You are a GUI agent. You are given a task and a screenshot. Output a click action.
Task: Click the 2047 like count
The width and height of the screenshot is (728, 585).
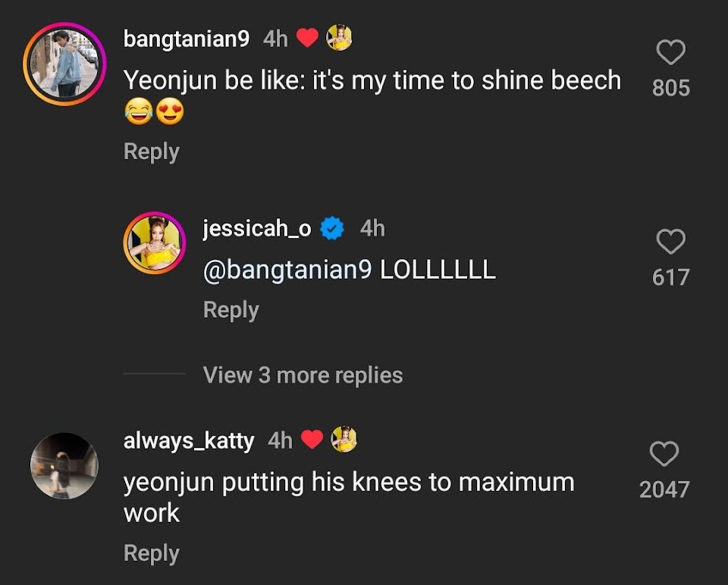click(664, 490)
